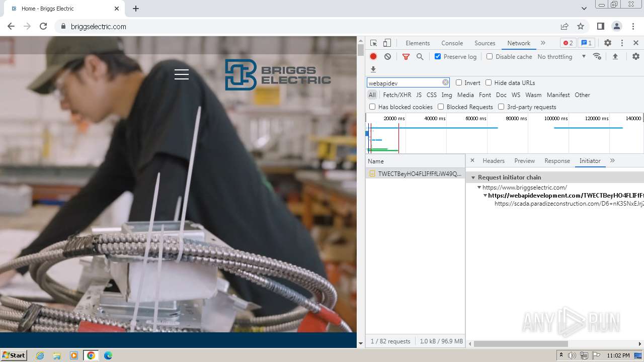The height and width of the screenshot is (362, 644).
Task: Check Has blocked cookies
Action: coord(372,107)
